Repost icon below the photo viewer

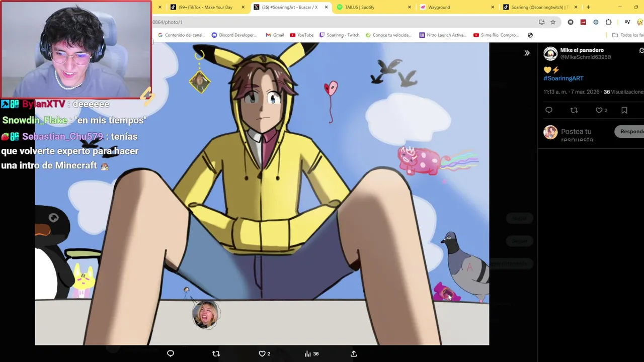pos(216,353)
